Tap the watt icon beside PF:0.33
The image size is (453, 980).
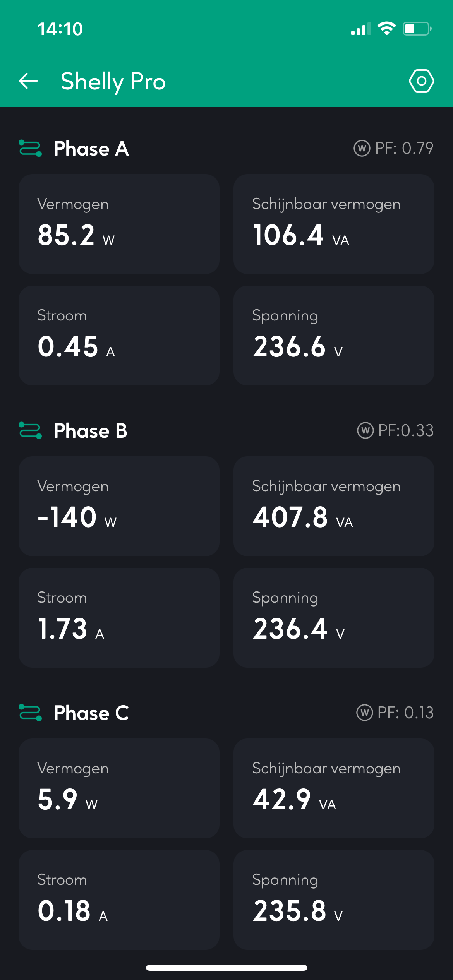click(x=365, y=430)
